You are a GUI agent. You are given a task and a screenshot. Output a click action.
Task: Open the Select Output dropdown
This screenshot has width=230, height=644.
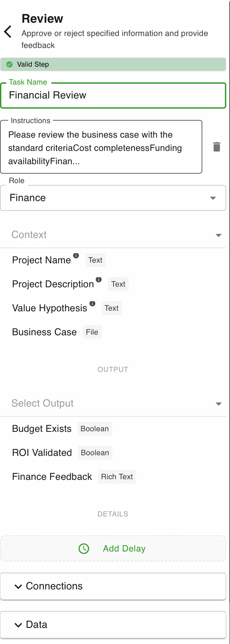[x=113, y=403]
